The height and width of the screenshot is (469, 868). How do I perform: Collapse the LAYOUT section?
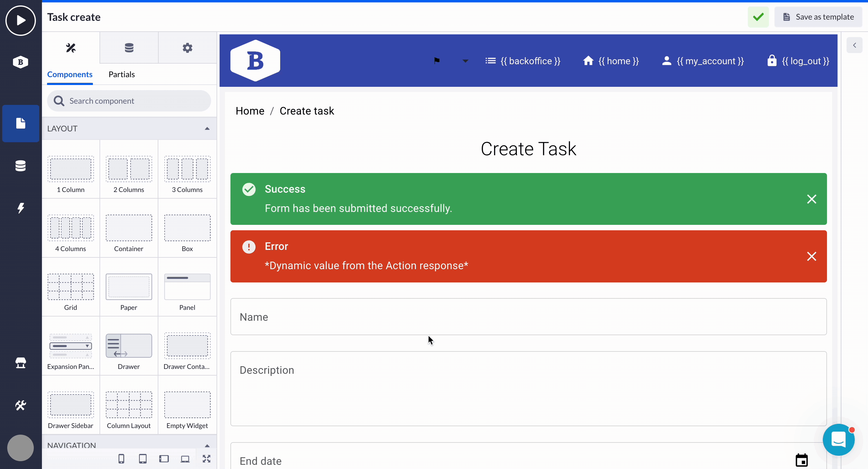click(207, 129)
